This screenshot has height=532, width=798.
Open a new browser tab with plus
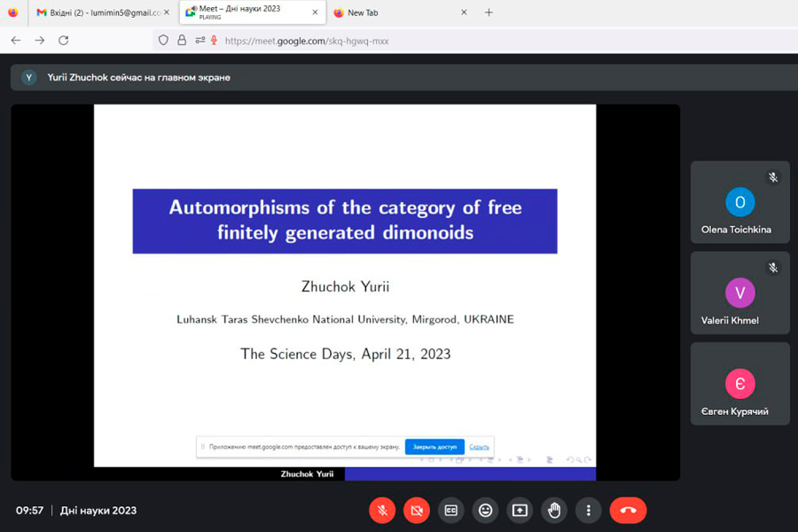[x=489, y=12]
